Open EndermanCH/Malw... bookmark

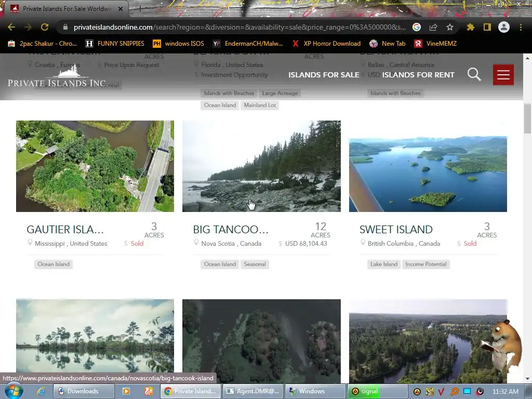248,44
